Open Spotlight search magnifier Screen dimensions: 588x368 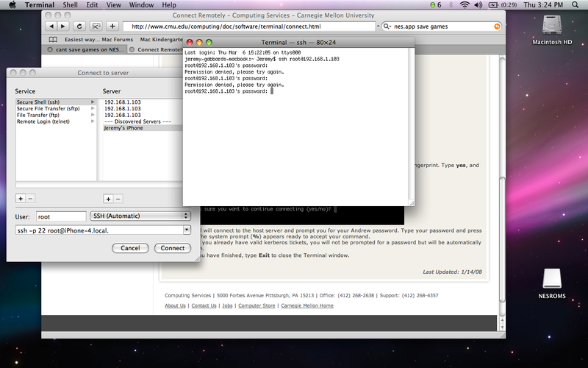576,5
